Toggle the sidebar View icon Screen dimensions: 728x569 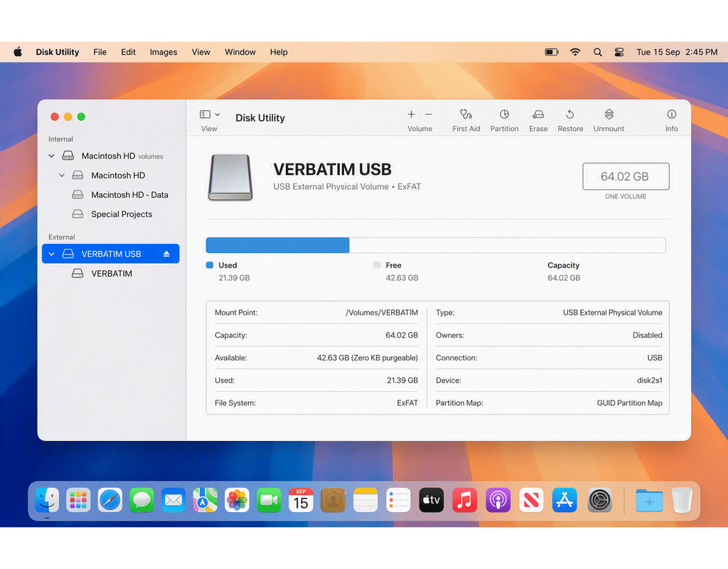click(x=205, y=115)
